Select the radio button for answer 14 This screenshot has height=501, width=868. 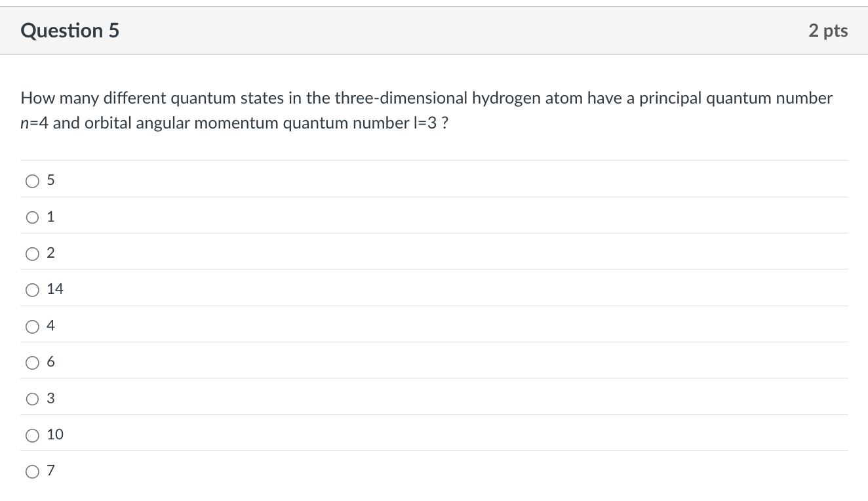32,289
